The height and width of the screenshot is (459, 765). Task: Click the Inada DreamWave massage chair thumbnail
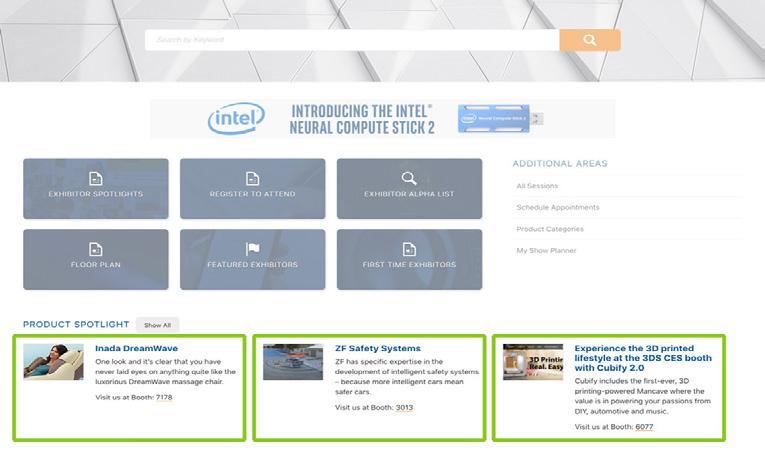click(x=53, y=361)
